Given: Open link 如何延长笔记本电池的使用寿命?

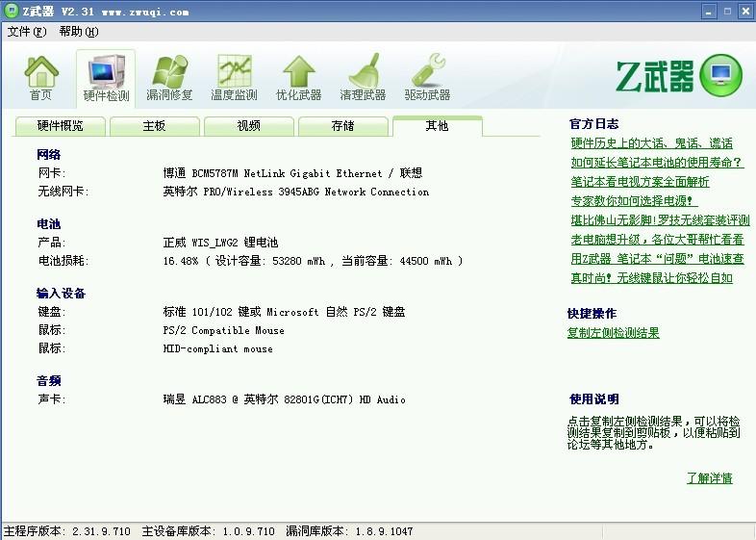Looking at the screenshot, I should click(x=657, y=163).
